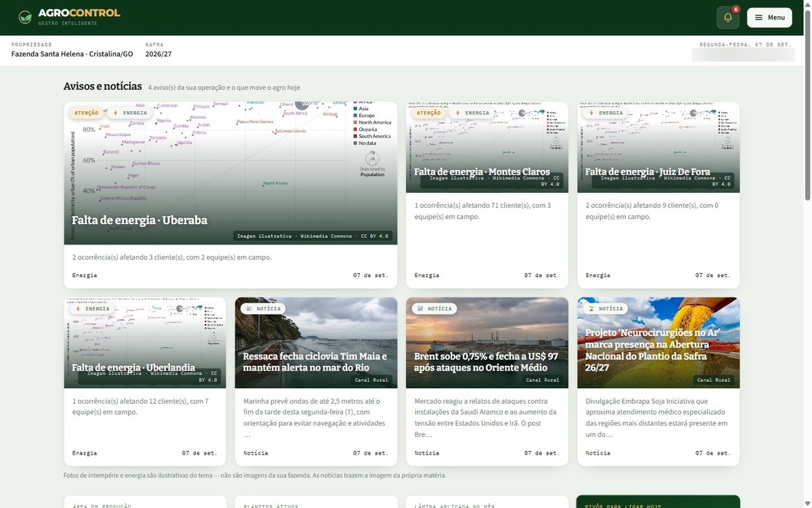The height and width of the screenshot is (508, 812).
Task: Click the AGROCONTROL brand name
Action: [79, 13]
